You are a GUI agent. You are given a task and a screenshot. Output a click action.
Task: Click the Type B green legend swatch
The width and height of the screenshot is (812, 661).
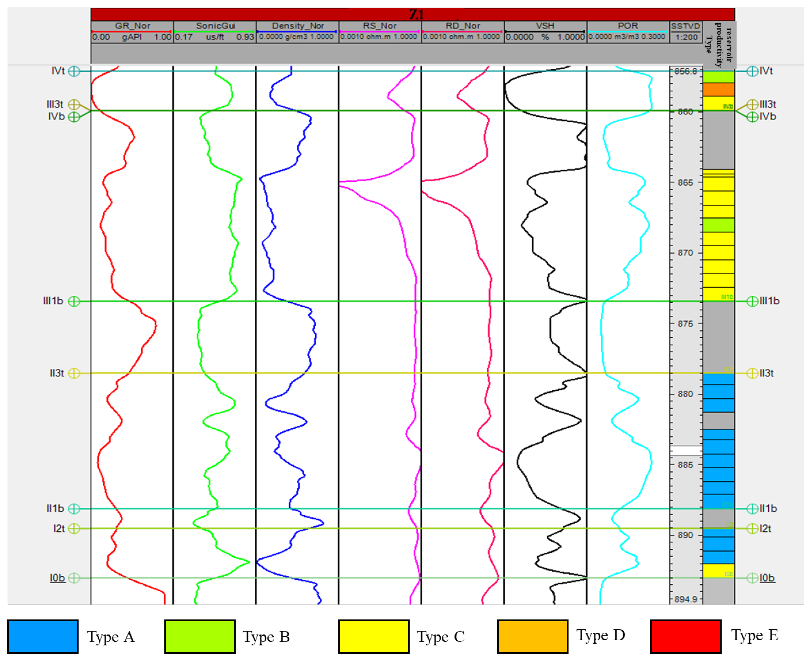(x=200, y=637)
